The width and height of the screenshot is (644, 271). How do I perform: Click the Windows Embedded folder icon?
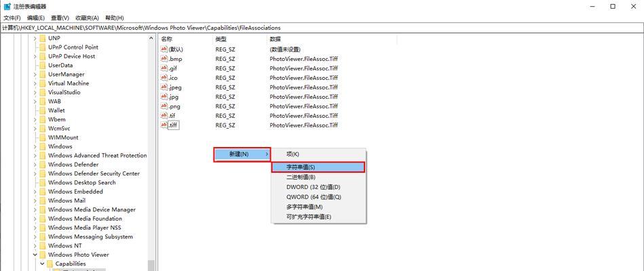pyautogui.click(x=42, y=192)
